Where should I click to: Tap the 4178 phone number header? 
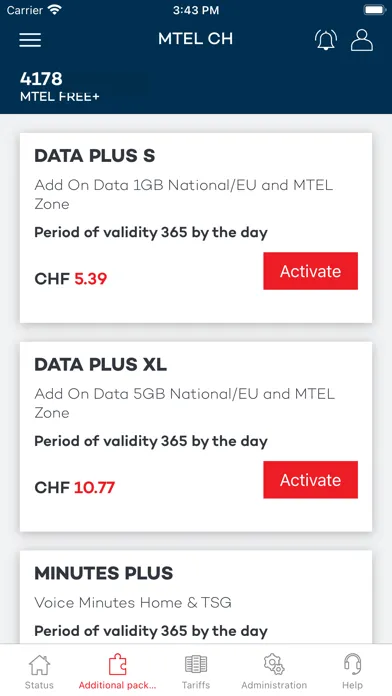coord(41,79)
